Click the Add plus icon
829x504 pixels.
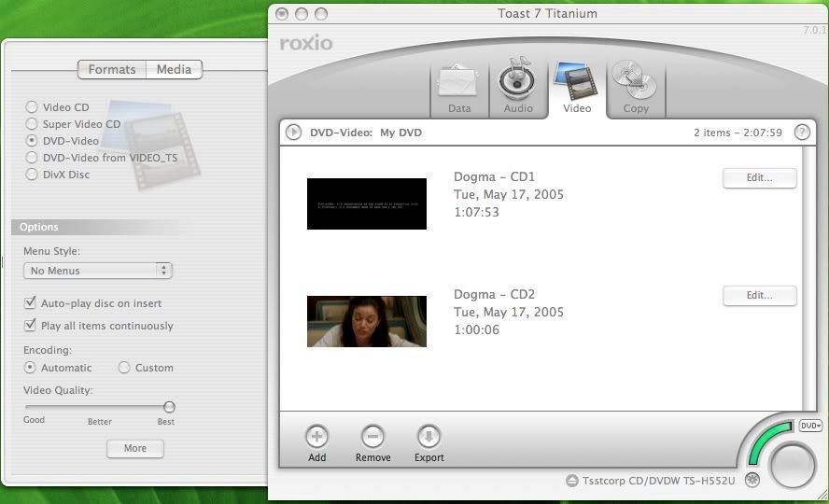click(x=316, y=437)
